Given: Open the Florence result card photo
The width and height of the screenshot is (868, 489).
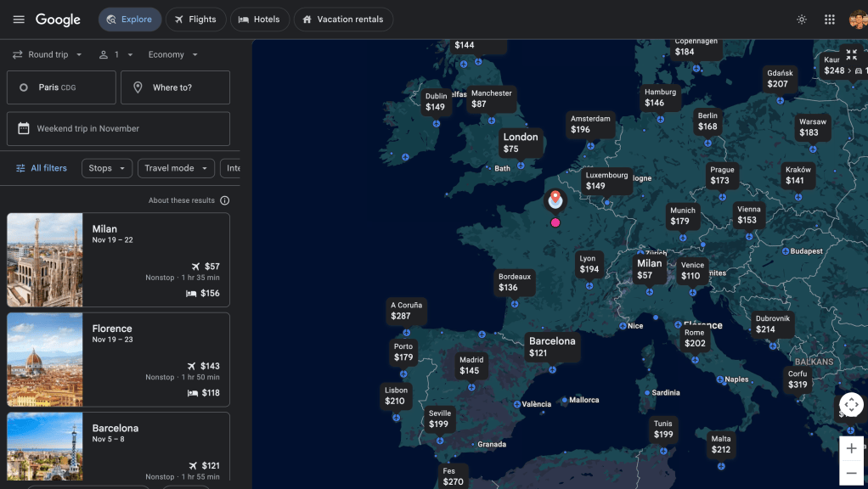Looking at the screenshot, I should 45,360.
